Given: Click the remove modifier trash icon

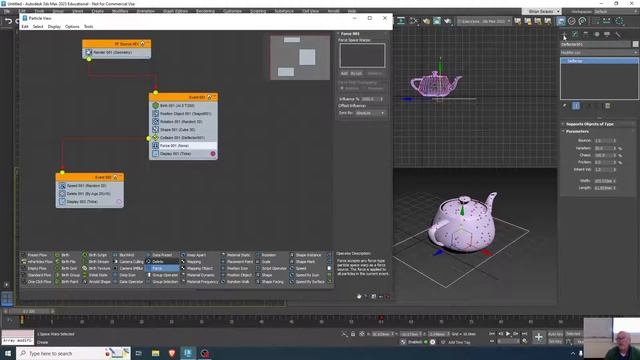Looking at the screenshot, I should [x=607, y=106].
